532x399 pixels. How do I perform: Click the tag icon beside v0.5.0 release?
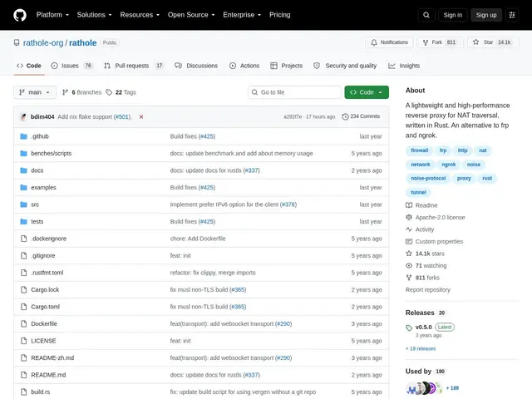point(409,328)
